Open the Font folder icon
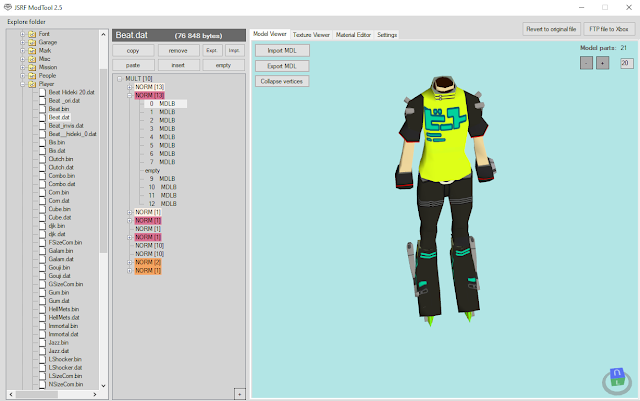 [32, 34]
